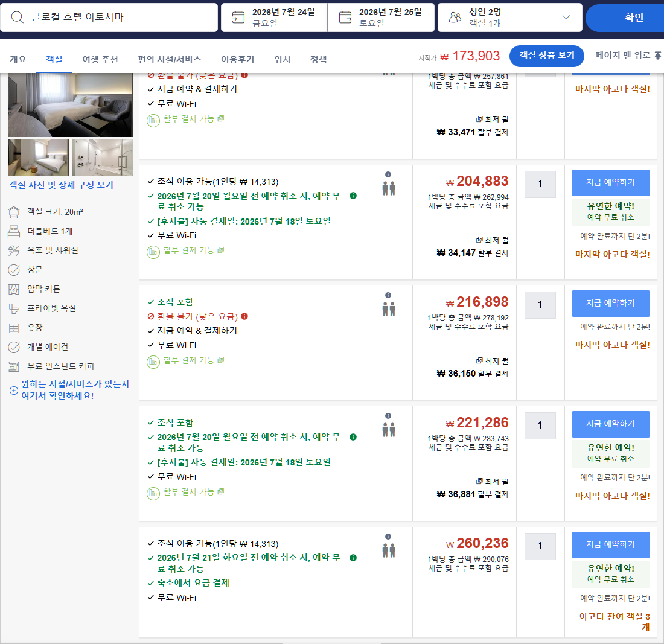Click the double bed icon

(14, 231)
